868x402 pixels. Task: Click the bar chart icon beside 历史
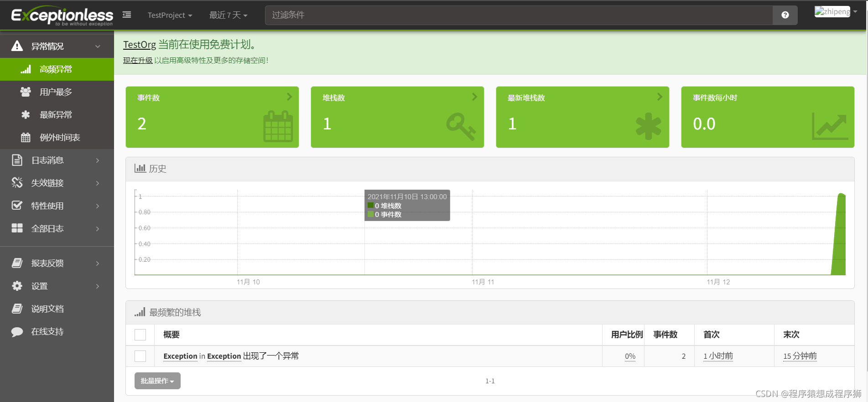click(140, 168)
